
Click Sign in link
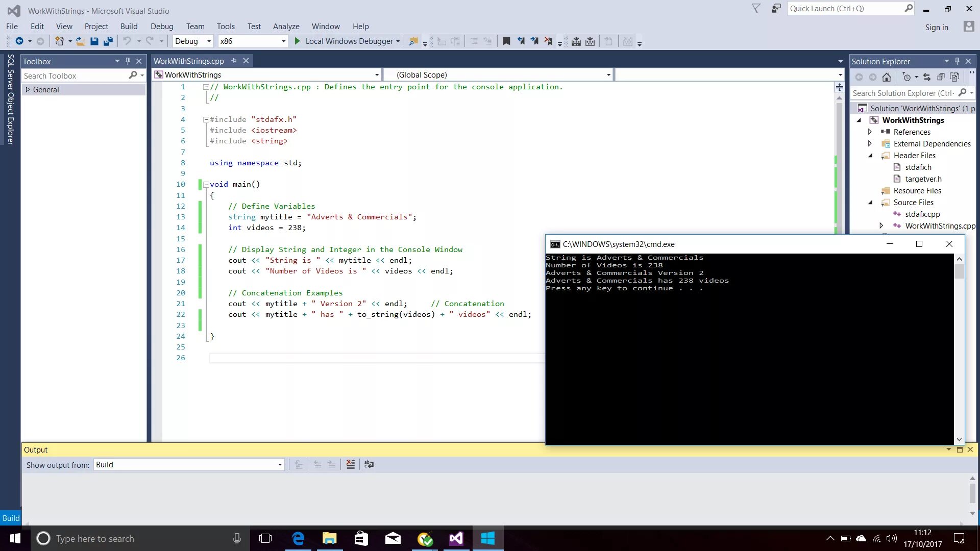[x=936, y=28]
